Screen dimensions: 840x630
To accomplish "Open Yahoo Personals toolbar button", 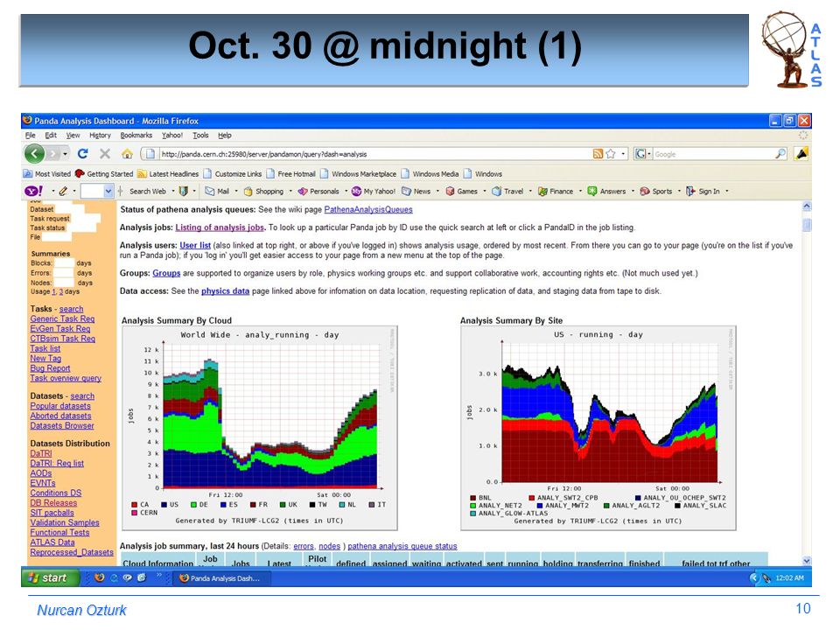I will tap(318, 192).
